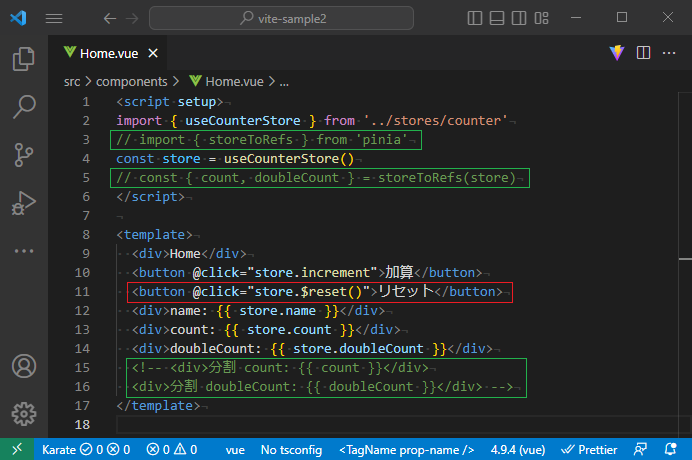
Task: Go forward with the right arrow
Action: click(132, 19)
